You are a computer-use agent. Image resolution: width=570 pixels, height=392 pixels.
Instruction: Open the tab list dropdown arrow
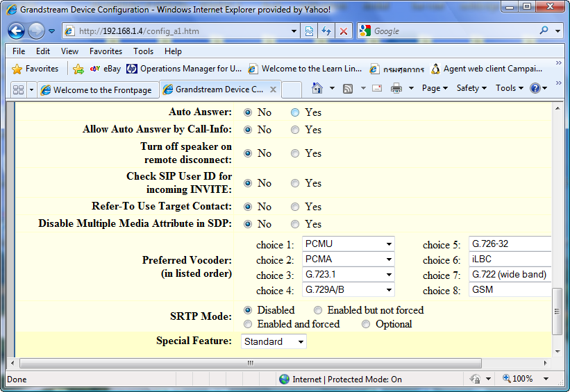coord(31,90)
